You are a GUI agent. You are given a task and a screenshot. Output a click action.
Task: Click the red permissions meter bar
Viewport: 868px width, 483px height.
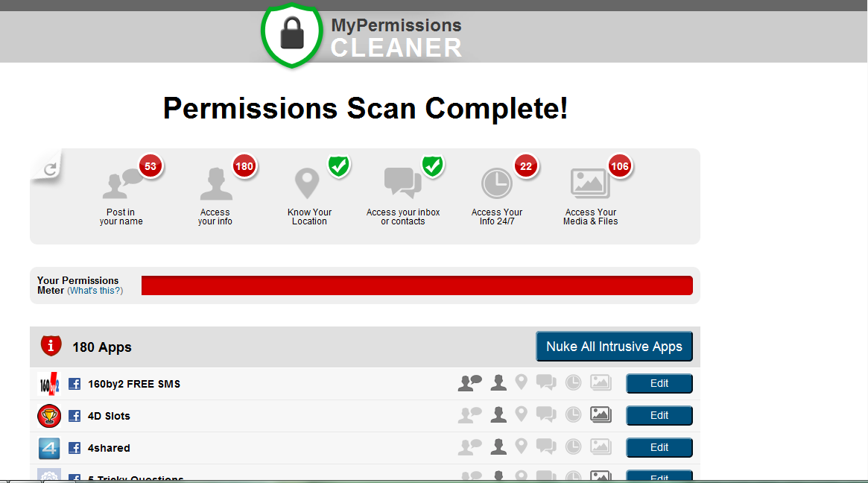(x=416, y=285)
